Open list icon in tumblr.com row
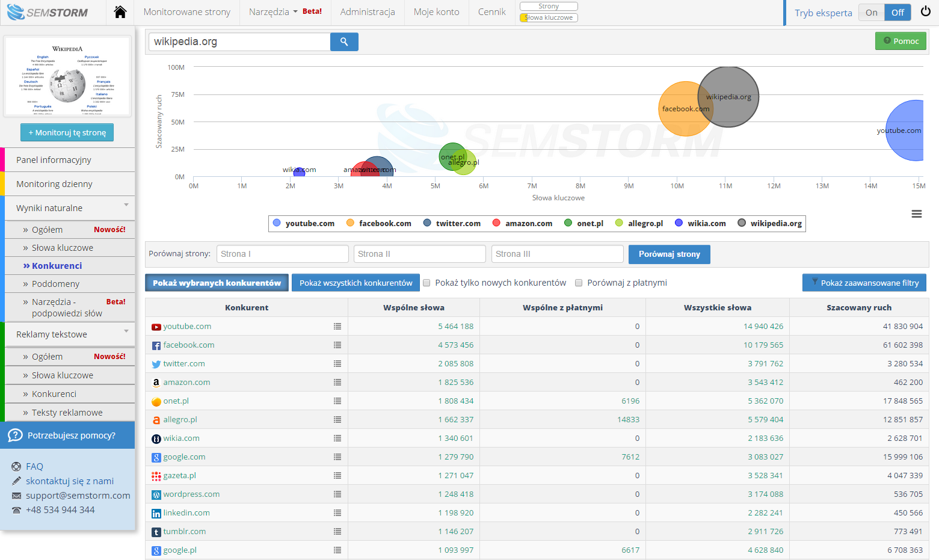This screenshot has height=560, width=939. click(337, 532)
